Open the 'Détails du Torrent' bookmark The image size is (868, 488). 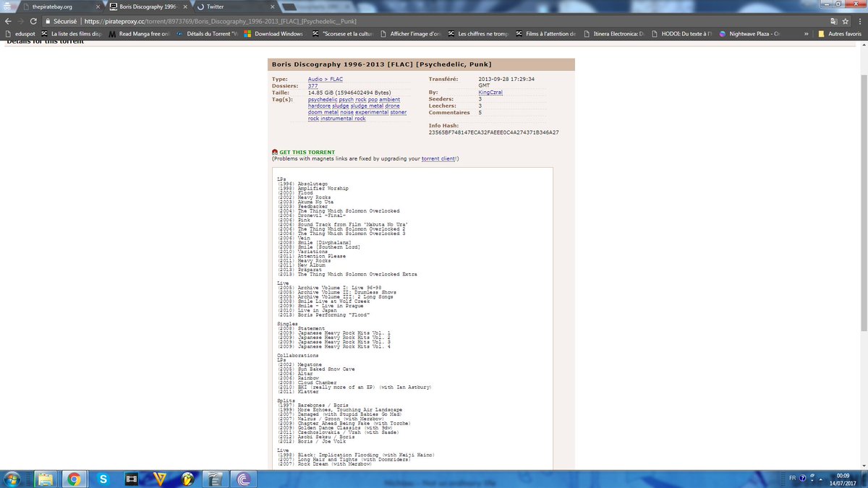206,33
